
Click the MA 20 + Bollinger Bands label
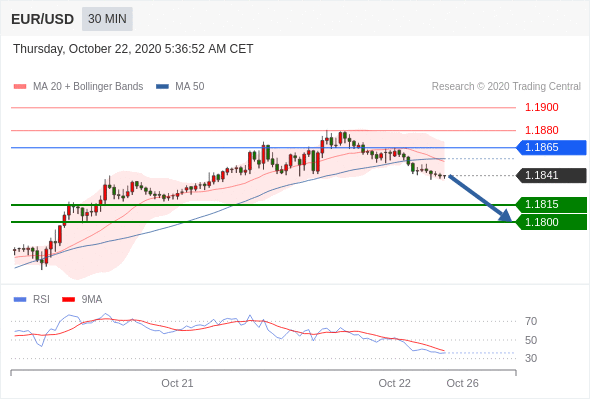coord(88,87)
